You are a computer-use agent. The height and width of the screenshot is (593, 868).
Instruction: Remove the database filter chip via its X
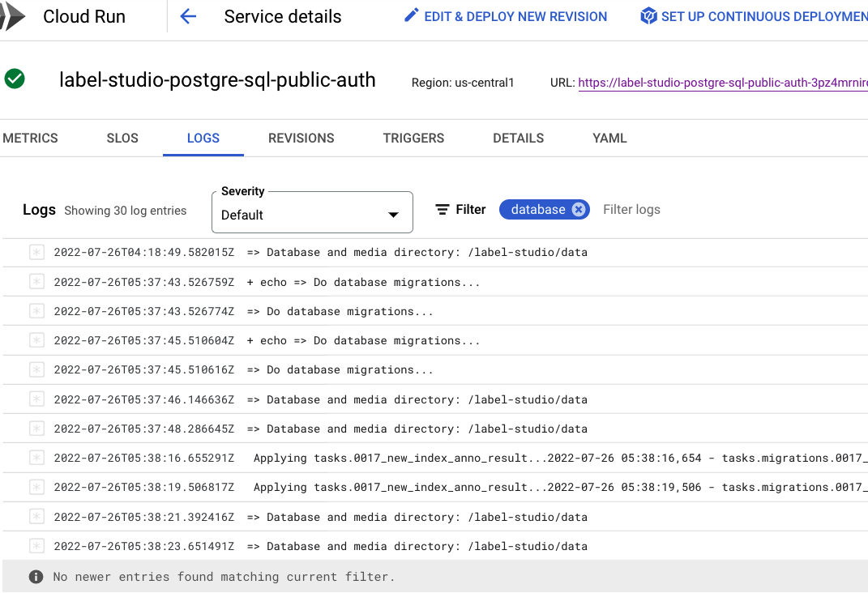pos(578,209)
